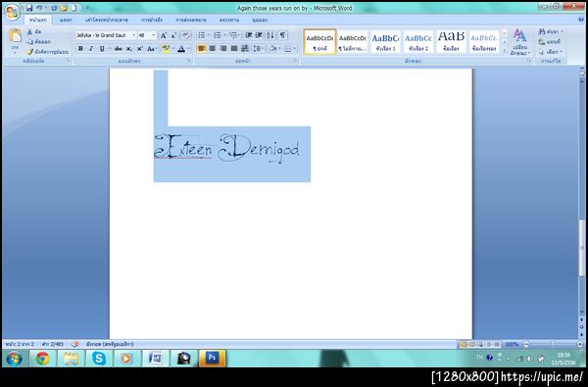The image size is (588, 387).
Task: Open the round Office button menu
Action: (x=12, y=12)
